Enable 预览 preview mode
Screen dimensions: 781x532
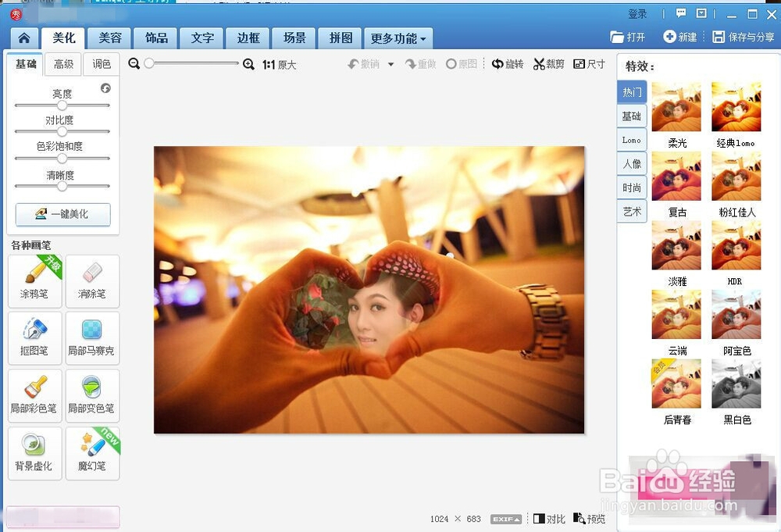(x=589, y=518)
